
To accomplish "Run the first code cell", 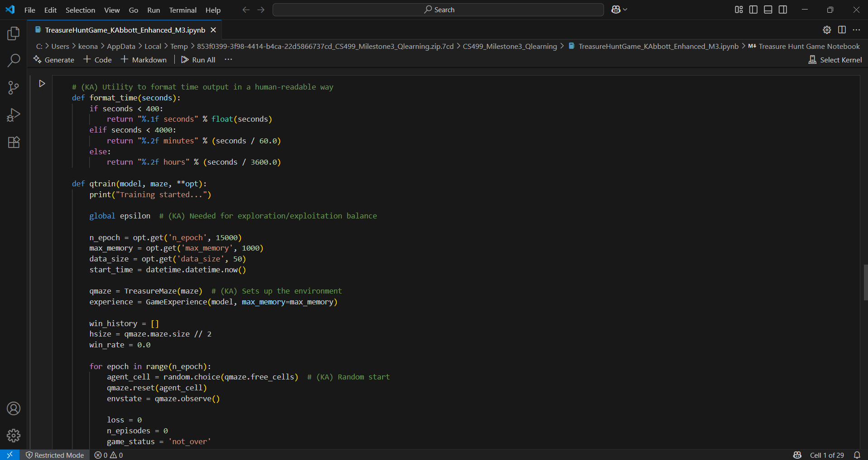I will [x=42, y=84].
